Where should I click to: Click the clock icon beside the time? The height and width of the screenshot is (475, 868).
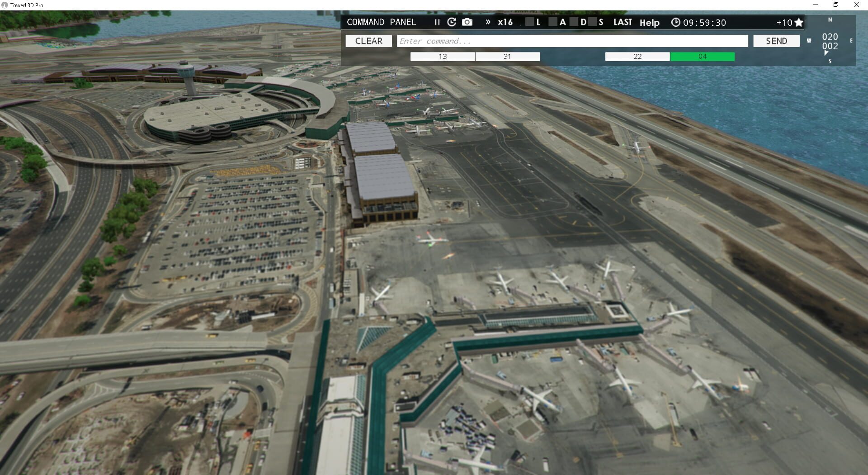tap(675, 22)
